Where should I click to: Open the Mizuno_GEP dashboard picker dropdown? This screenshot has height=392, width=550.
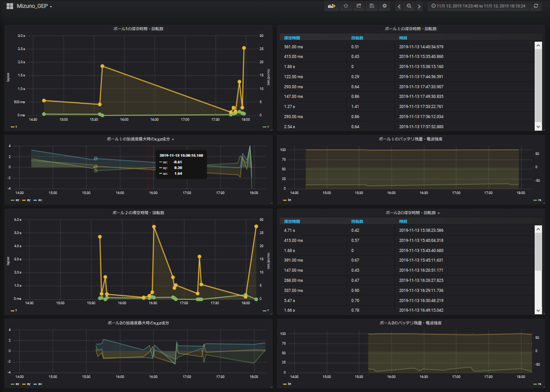[x=34, y=6]
